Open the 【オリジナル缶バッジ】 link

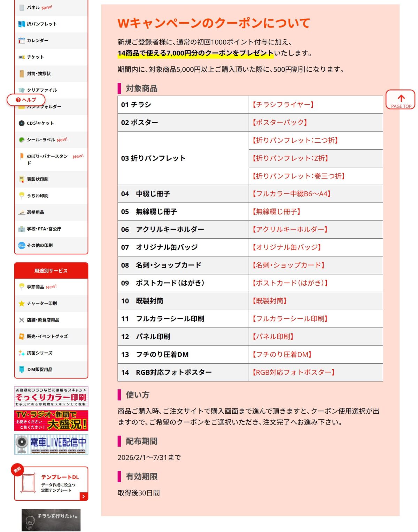click(287, 247)
